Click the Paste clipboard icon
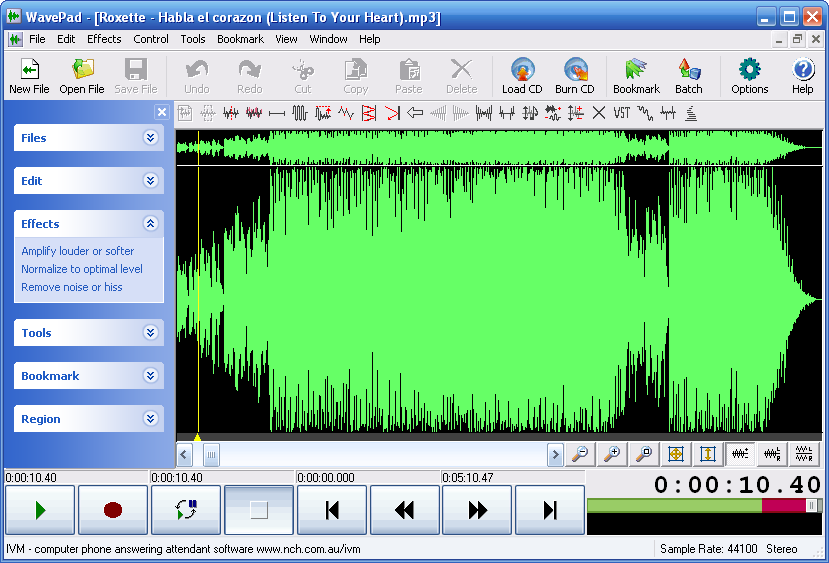 click(409, 76)
